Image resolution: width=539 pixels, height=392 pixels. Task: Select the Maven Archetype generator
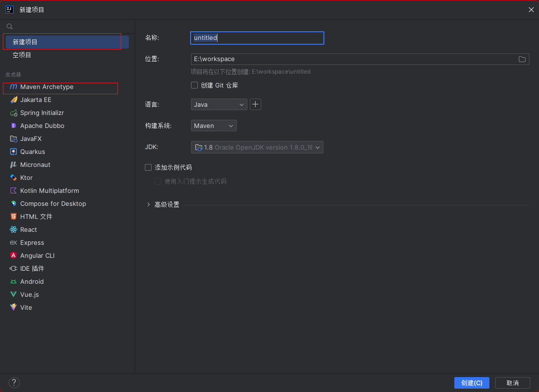(x=67, y=87)
